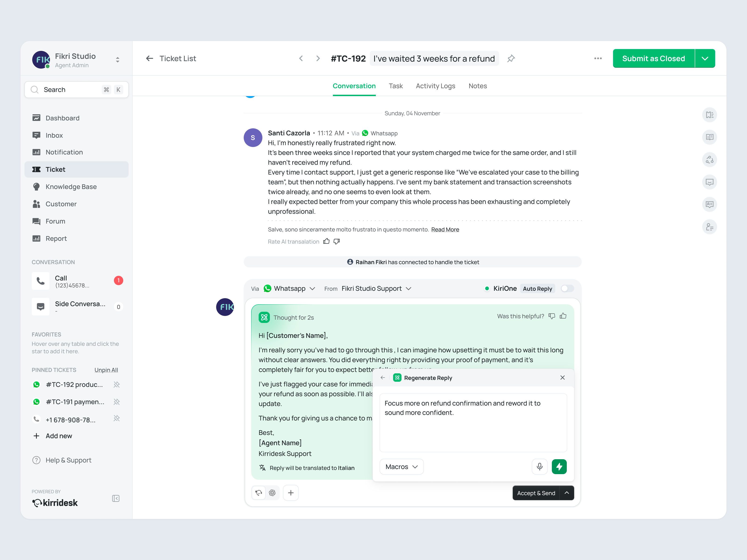Switch to the Activity Logs tab
The width and height of the screenshot is (747, 560).
click(x=435, y=86)
